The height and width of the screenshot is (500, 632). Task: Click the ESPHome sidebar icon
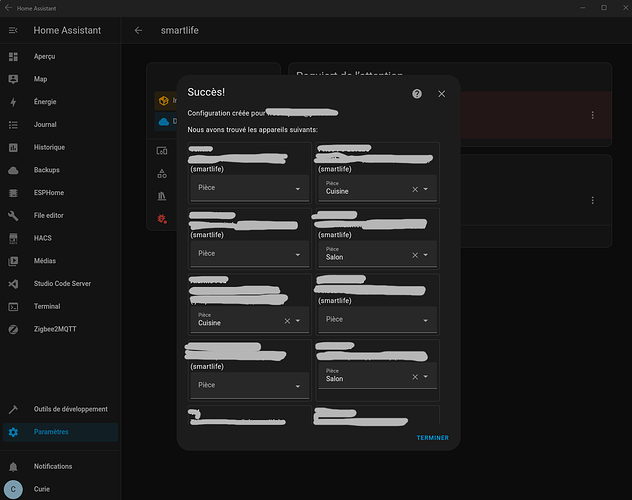13,193
